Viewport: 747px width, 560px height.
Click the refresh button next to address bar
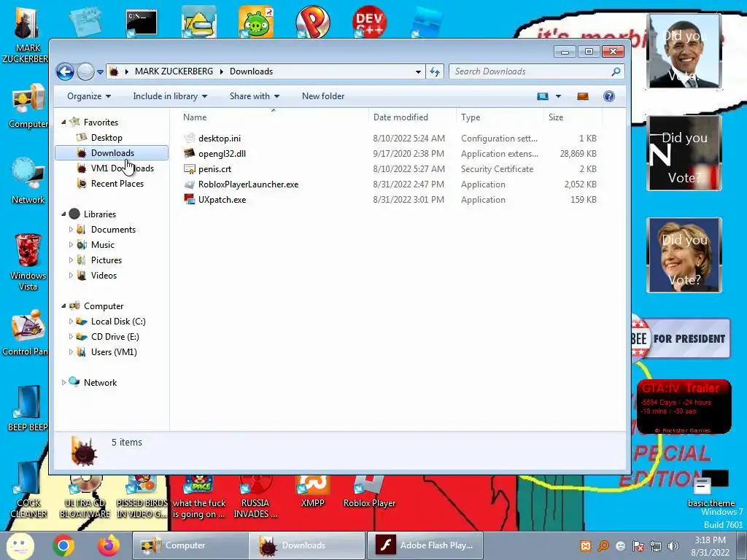[x=435, y=71]
